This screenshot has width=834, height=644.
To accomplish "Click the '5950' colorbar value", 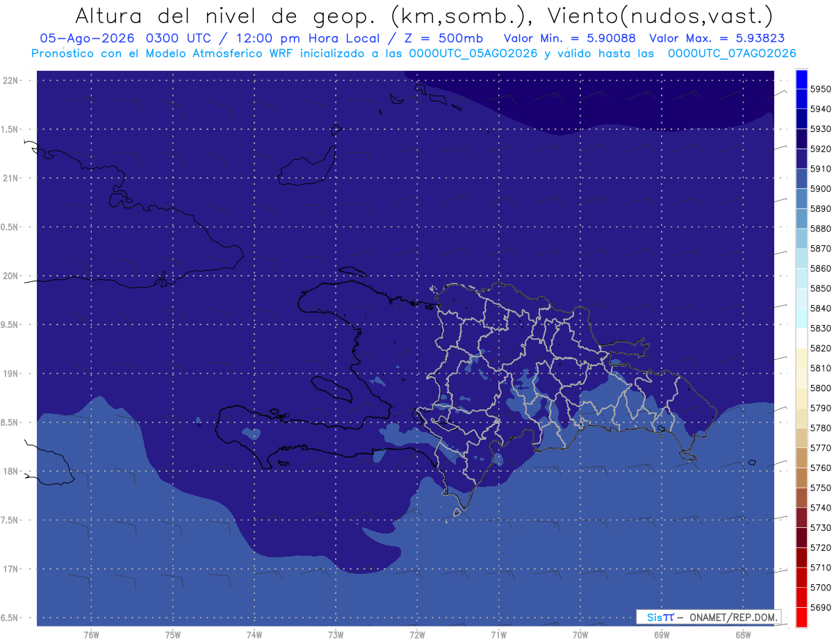I will click(821, 89).
